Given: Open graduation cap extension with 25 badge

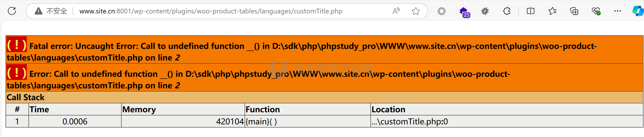Looking at the screenshot, I should pyautogui.click(x=464, y=12).
